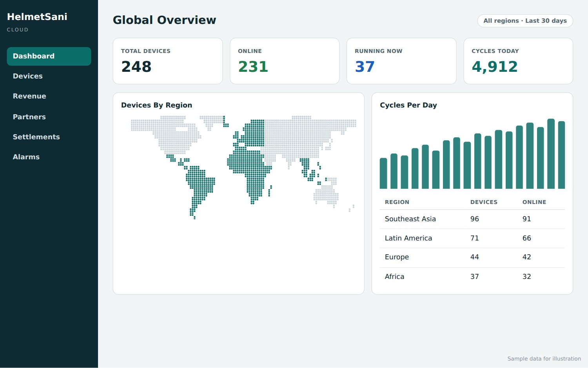
Task: Click the Cycles Today card
Action: 518,61
